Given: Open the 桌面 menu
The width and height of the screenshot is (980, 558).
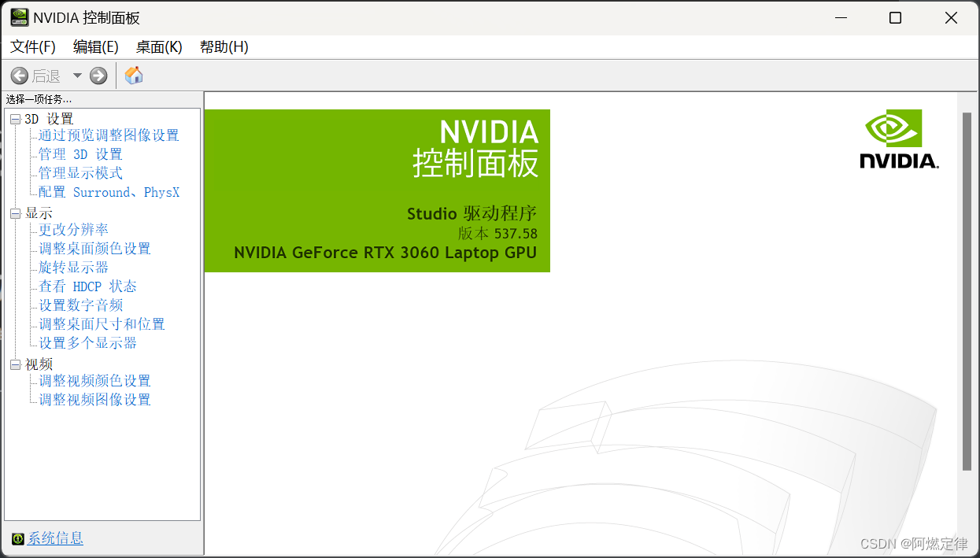Looking at the screenshot, I should (x=158, y=46).
